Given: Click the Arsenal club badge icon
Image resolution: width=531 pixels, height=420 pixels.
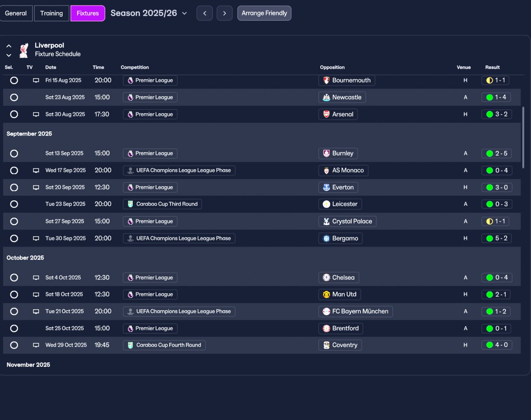Looking at the screenshot, I should pyautogui.click(x=326, y=114).
